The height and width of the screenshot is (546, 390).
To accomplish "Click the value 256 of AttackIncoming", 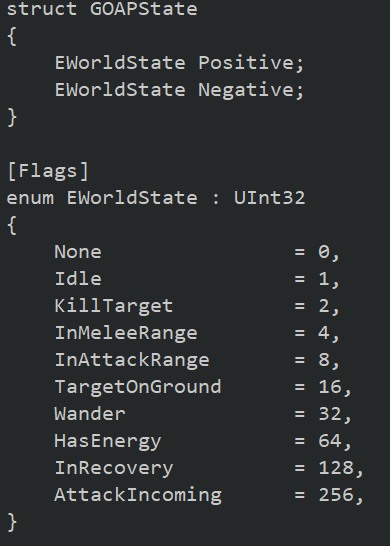I will (336, 495).
